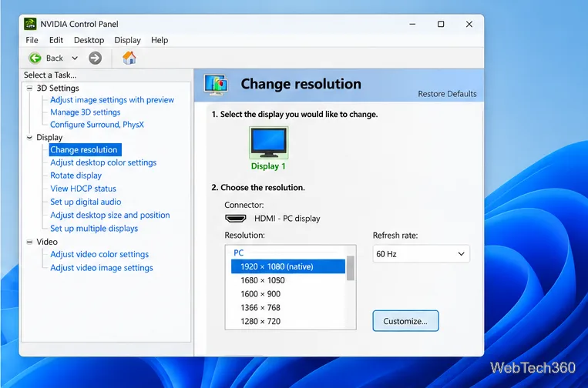This screenshot has width=588, height=388.
Task: Click the gray Forward arrow icon
Action: [96, 58]
